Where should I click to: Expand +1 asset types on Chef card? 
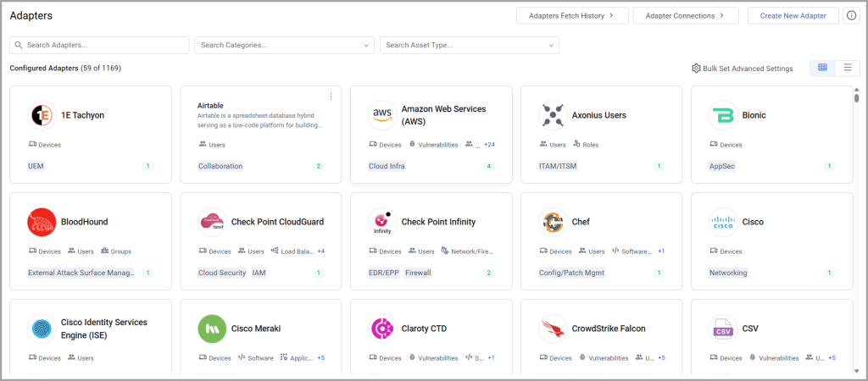[x=661, y=251]
